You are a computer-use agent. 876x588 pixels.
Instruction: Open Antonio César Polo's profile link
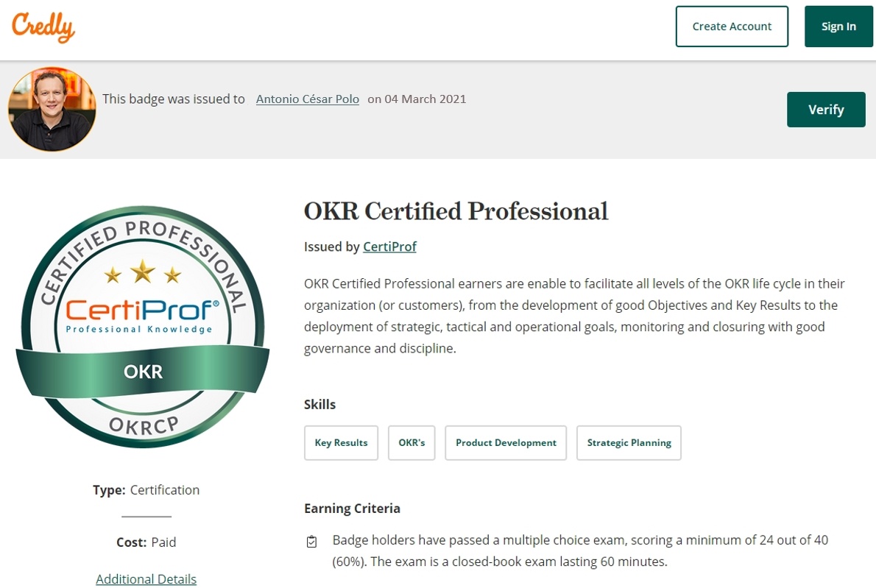[x=307, y=99]
